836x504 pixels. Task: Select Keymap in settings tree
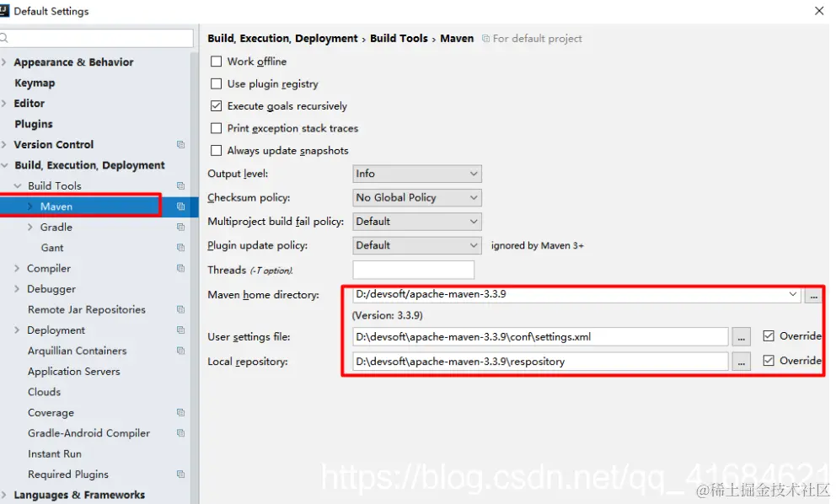click(35, 83)
